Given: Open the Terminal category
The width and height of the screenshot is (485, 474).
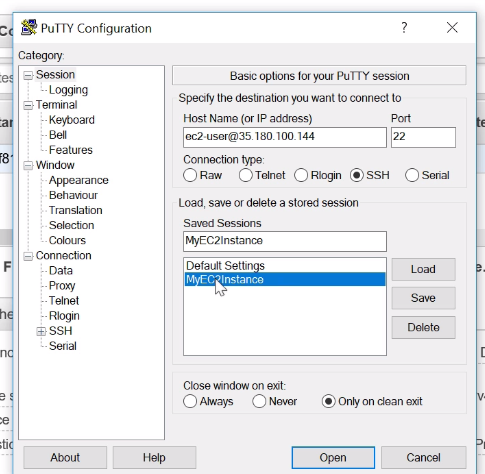Looking at the screenshot, I should click(x=57, y=105).
